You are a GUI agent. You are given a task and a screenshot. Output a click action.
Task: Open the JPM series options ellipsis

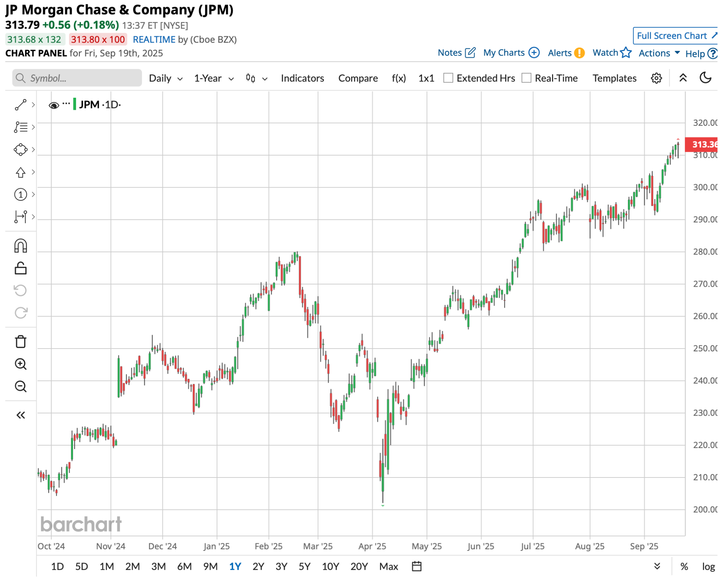pos(66,104)
